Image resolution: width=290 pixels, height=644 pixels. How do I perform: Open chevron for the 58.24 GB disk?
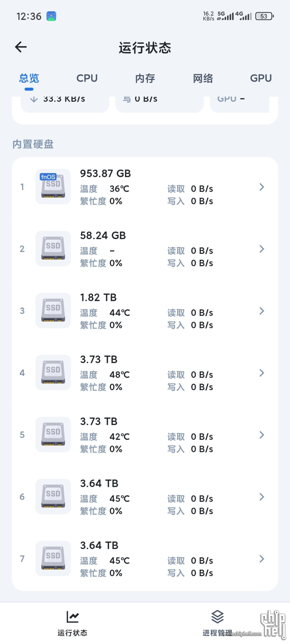click(262, 249)
